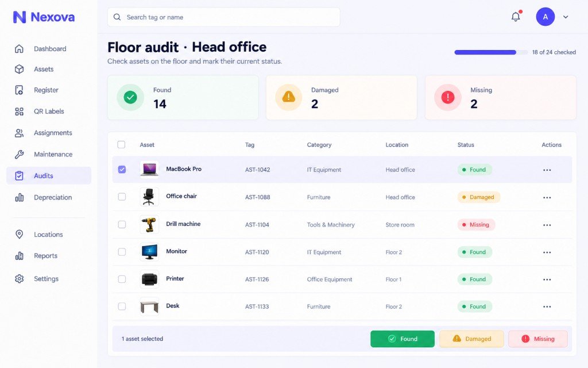Viewport: 588px width, 368px height.
Task: Click the QR Labels icon
Action: 19,112
